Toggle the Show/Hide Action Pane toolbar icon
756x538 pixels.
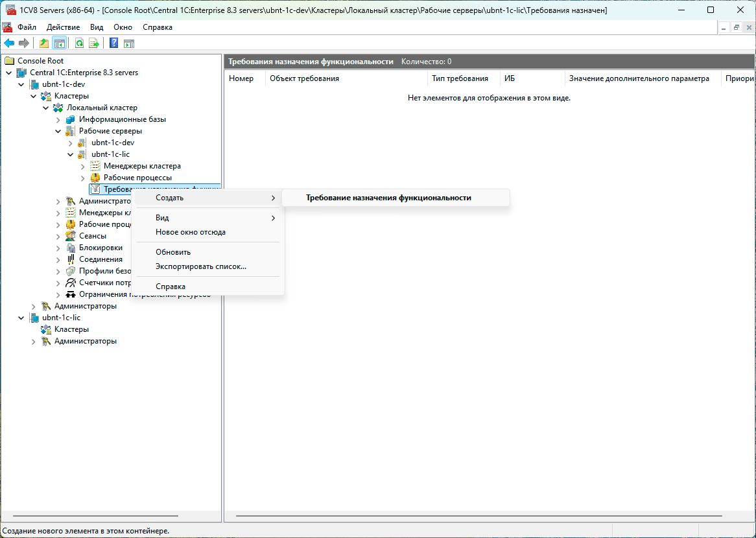129,43
